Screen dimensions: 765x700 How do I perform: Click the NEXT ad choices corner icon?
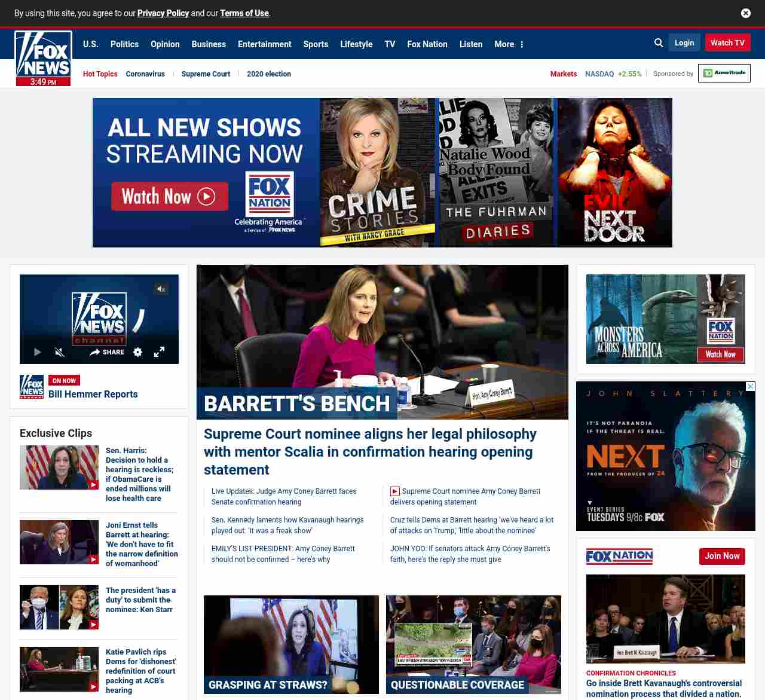tap(751, 387)
